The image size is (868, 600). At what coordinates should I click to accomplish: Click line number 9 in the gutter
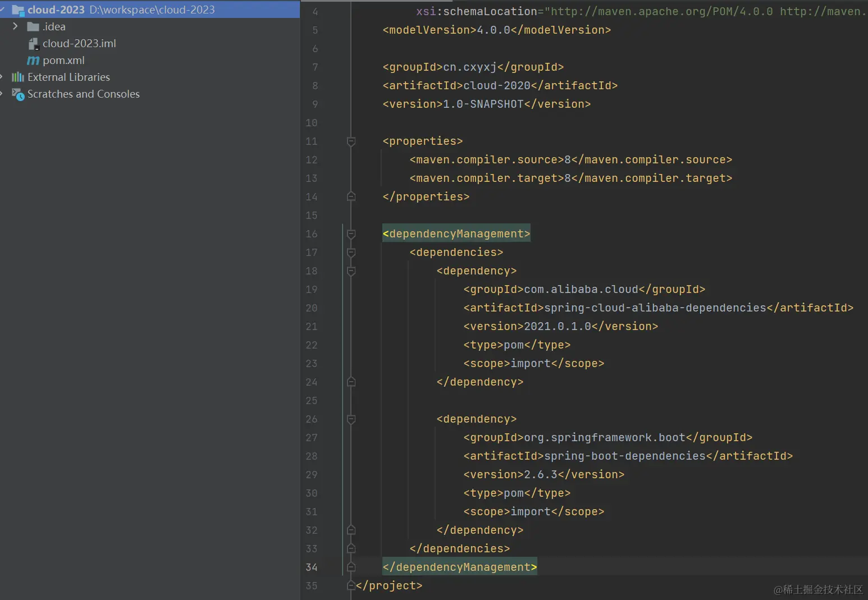tap(315, 104)
